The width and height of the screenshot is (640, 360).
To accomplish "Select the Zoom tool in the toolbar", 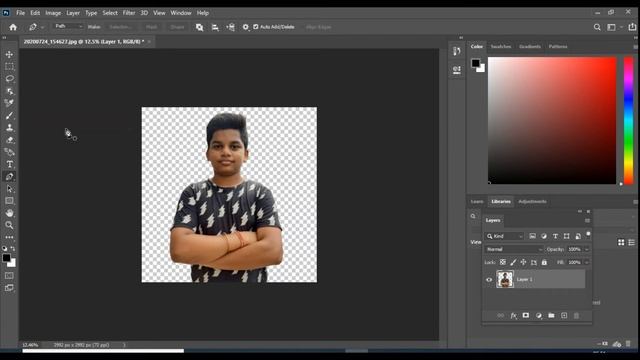I will click(9, 225).
